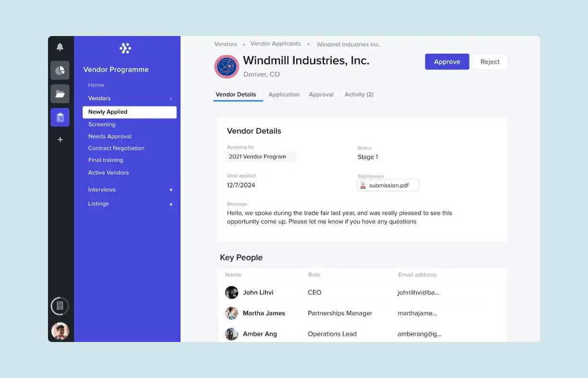Click John Lihvi's email address
Viewport: 588px width, 378px height.
pos(418,293)
